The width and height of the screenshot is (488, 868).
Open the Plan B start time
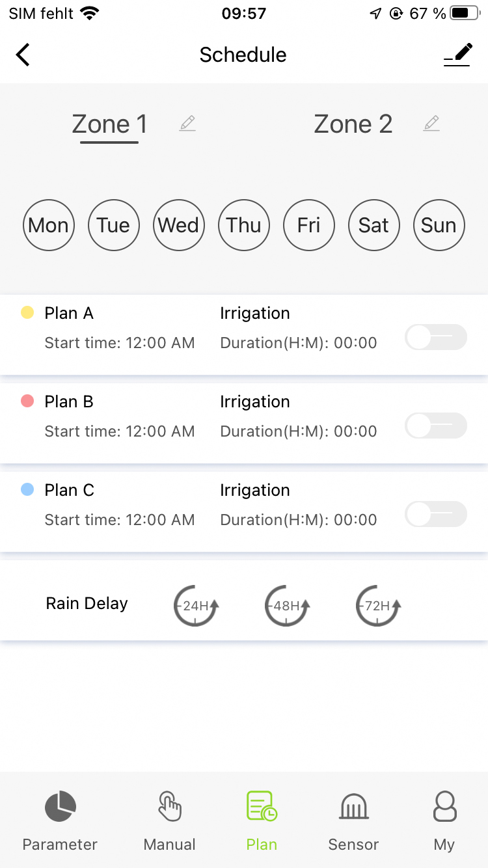[x=120, y=431]
